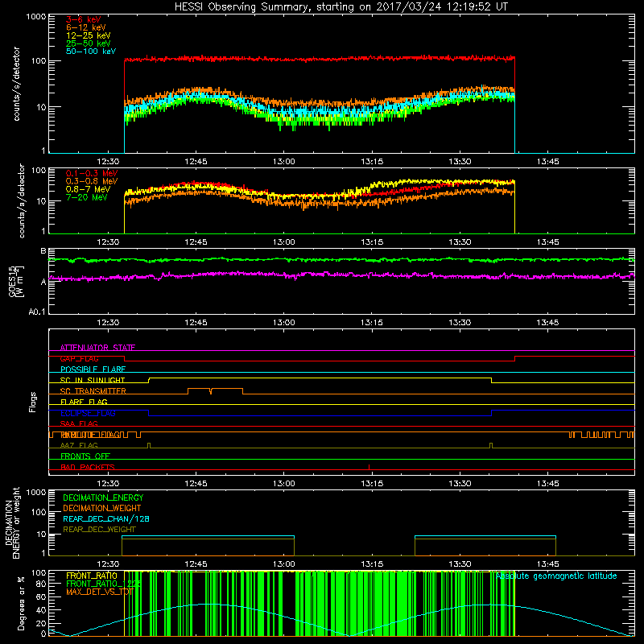Click 13:45 time label under Flags panel
644x644 pixels.
click(x=547, y=484)
